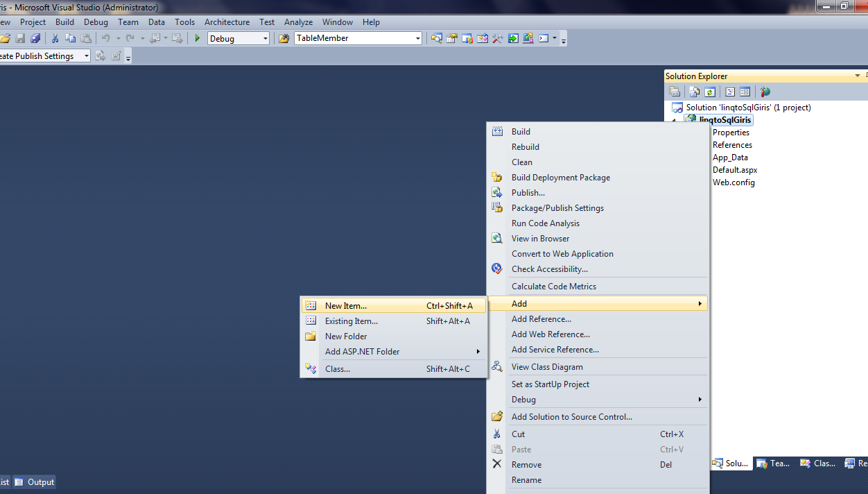
Task: Switch to the Class View tab
Action: 817,463
